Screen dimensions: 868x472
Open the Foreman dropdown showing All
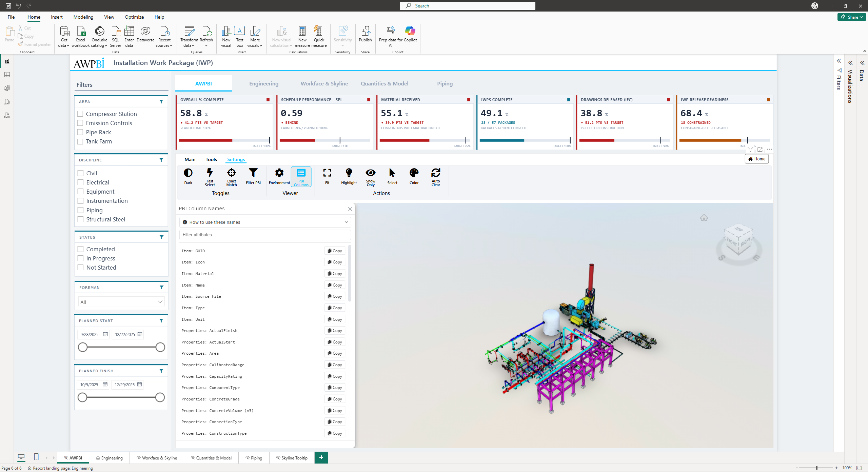121,302
